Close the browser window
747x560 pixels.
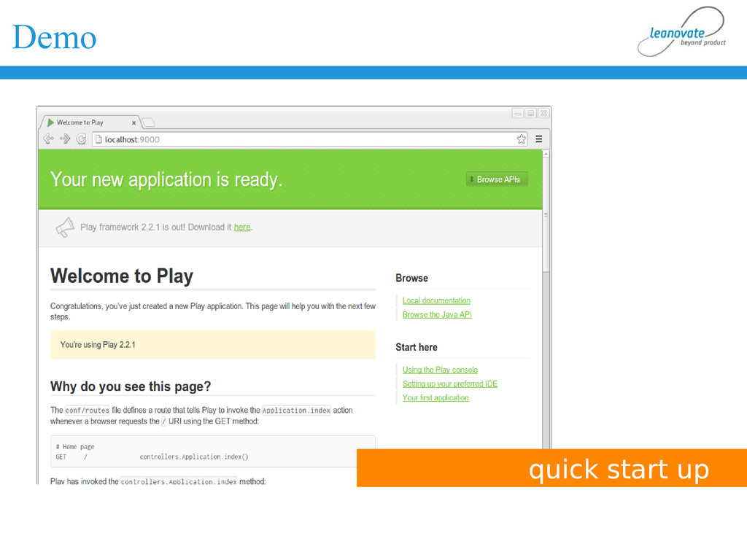[543, 113]
